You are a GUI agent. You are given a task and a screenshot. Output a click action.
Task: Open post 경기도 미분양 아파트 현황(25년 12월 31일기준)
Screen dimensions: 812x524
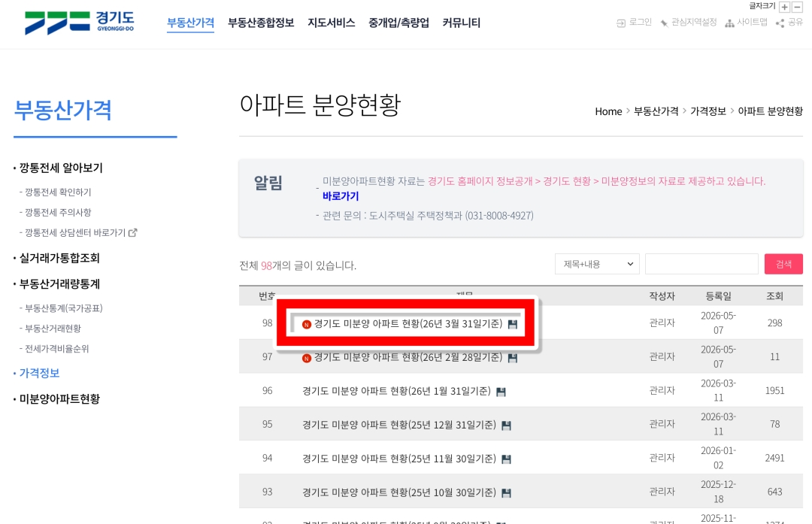[399, 425]
